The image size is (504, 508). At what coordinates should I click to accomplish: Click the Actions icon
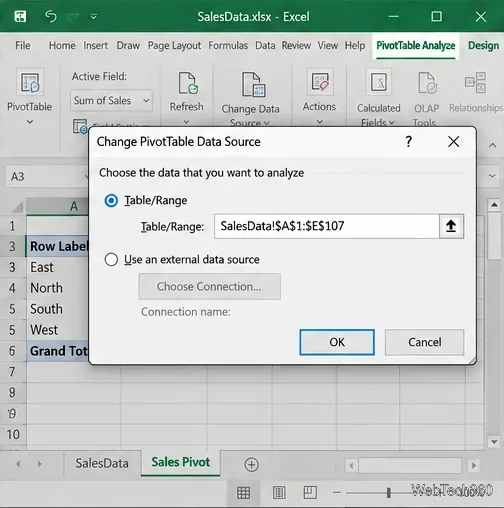point(320,82)
